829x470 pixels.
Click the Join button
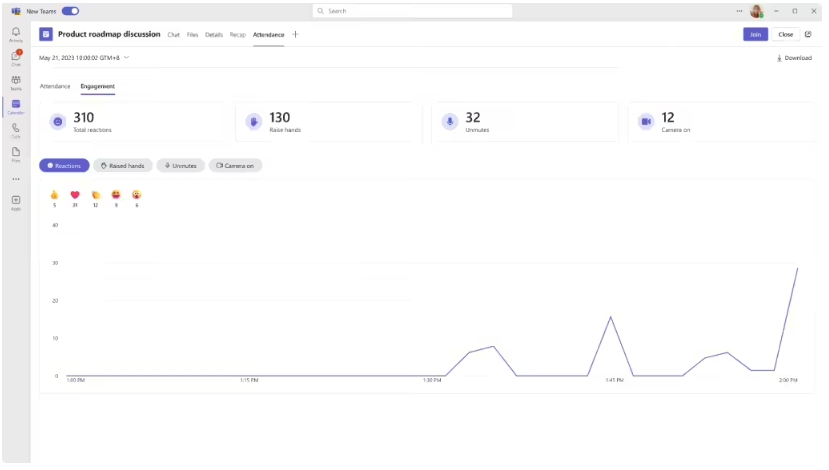point(755,34)
